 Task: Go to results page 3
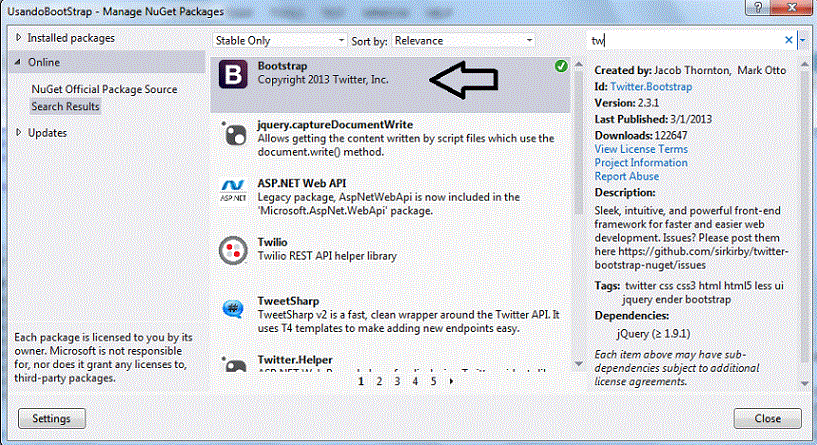click(x=397, y=381)
